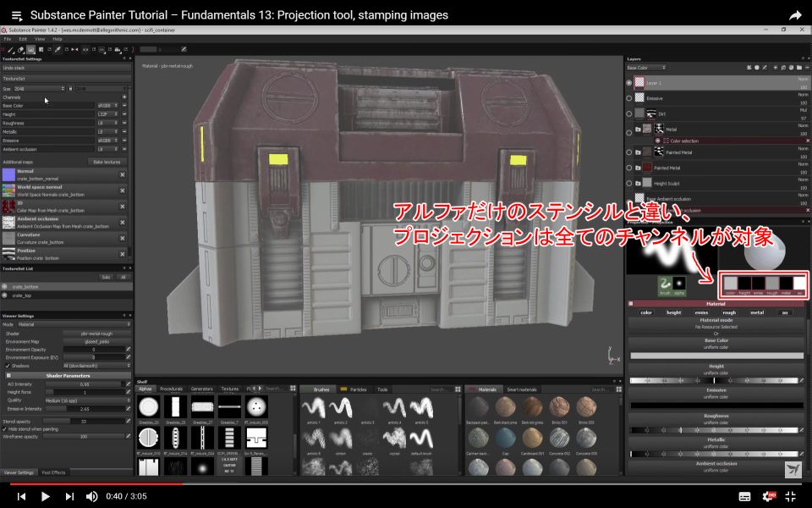Open the brush settings thumbnail in Properties

pos(665,284)
